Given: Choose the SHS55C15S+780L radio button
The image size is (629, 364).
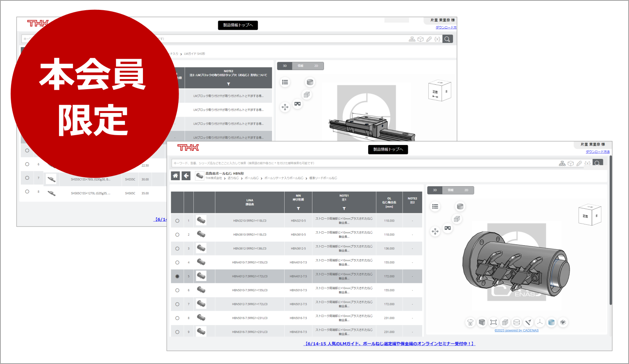Looking at the screenshot, I should (x=27, y=178).
